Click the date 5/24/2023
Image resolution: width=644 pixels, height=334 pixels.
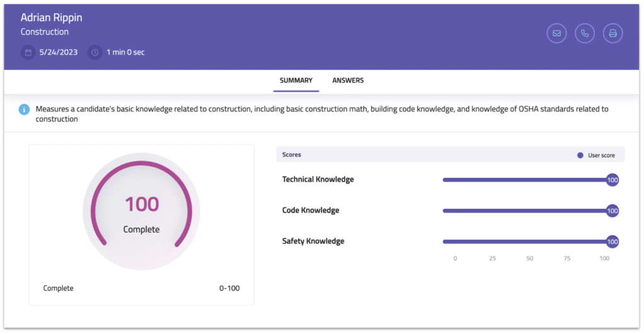[58, 52]
